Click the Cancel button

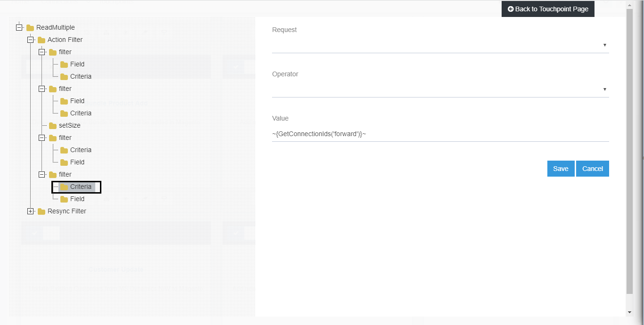coord(593,168)
